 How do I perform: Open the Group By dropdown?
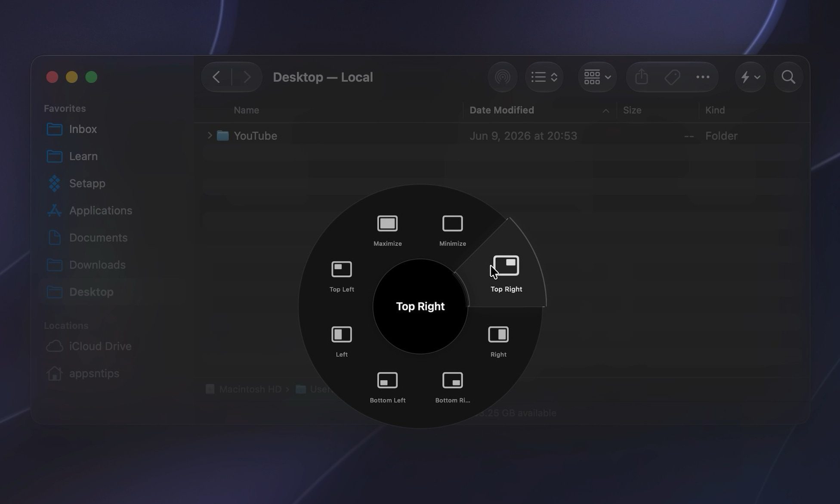pos(597,77)
